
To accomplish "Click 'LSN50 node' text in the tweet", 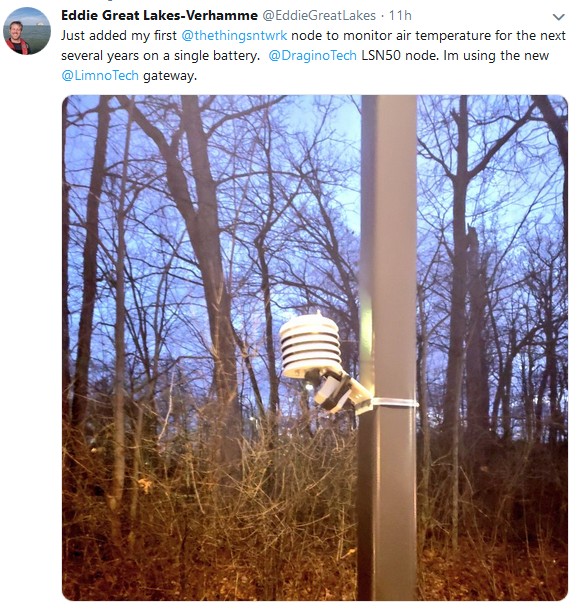I will tap(400, 56).
